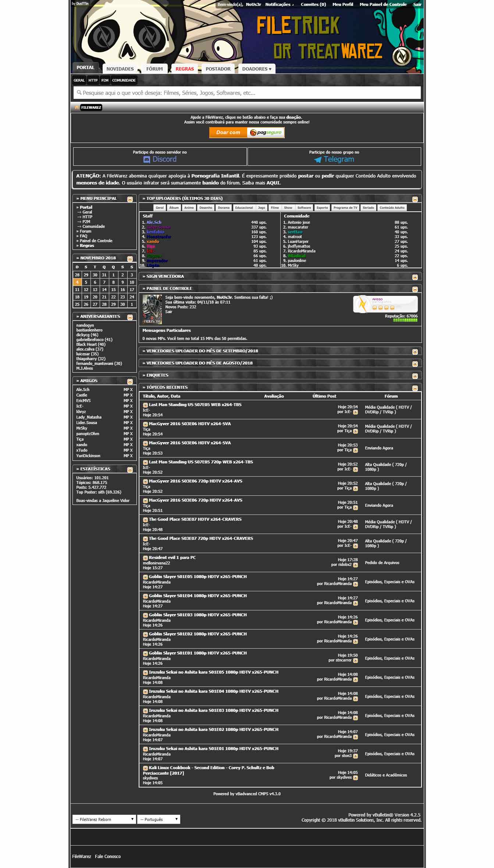Select the Comunidade sub-navigation item
Screen dimensions: 494x868
point(124,80)
